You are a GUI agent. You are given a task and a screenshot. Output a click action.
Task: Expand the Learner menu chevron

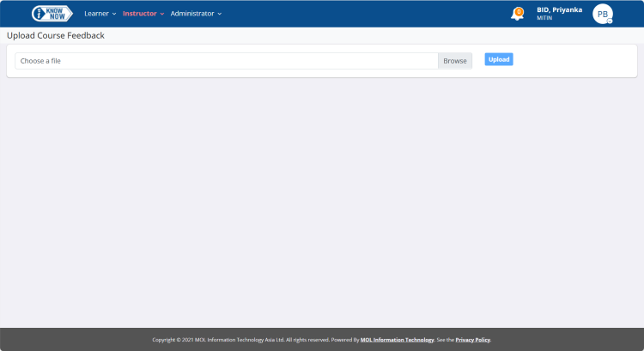pyautogui.click(x=114, y=14)
